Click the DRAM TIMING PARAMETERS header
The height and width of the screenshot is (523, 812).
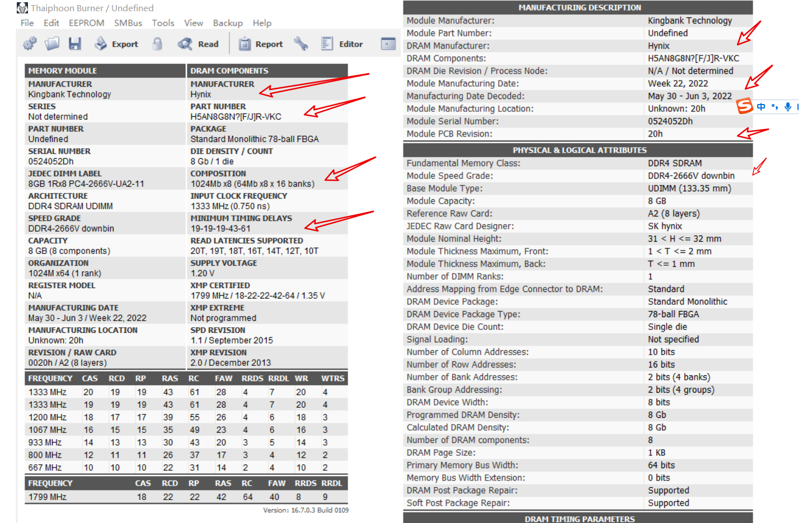click(578, 519)
